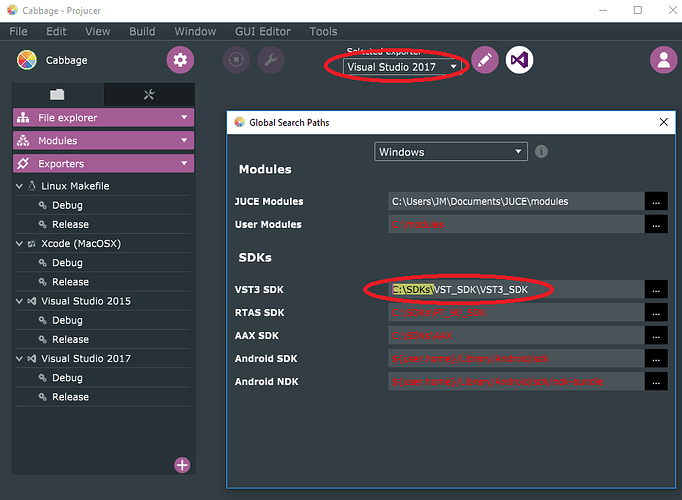Expand the Modules panel
682x500 pixels.
(104, 140)
